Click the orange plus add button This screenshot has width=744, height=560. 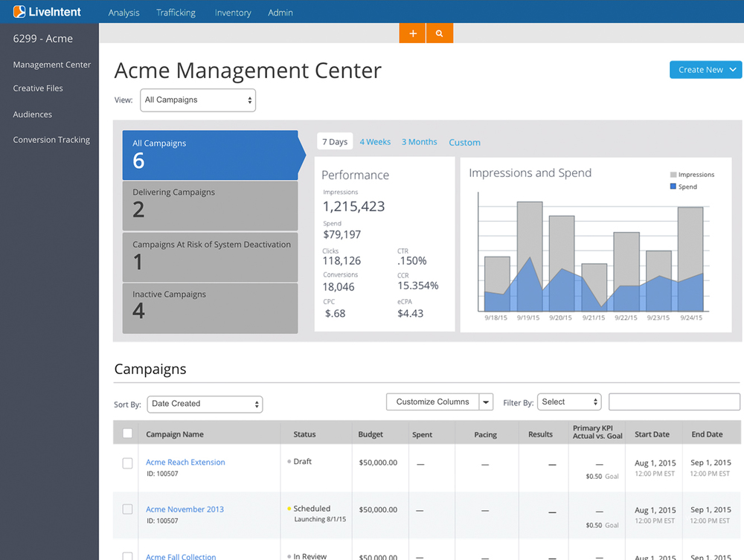click(412, 33)
